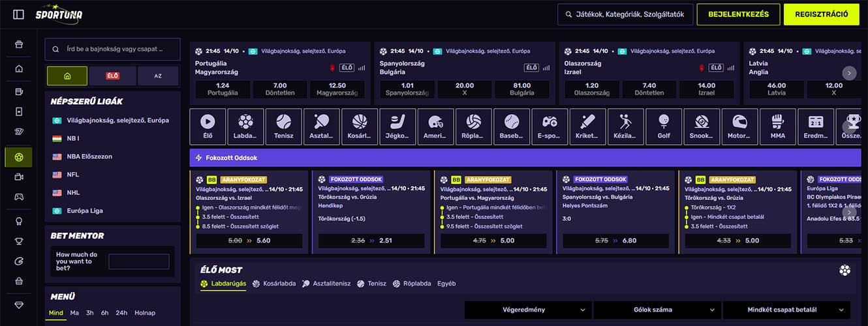Select the Amerikai football helmet tile
868x326 pixels.
(x=436, y=126)
